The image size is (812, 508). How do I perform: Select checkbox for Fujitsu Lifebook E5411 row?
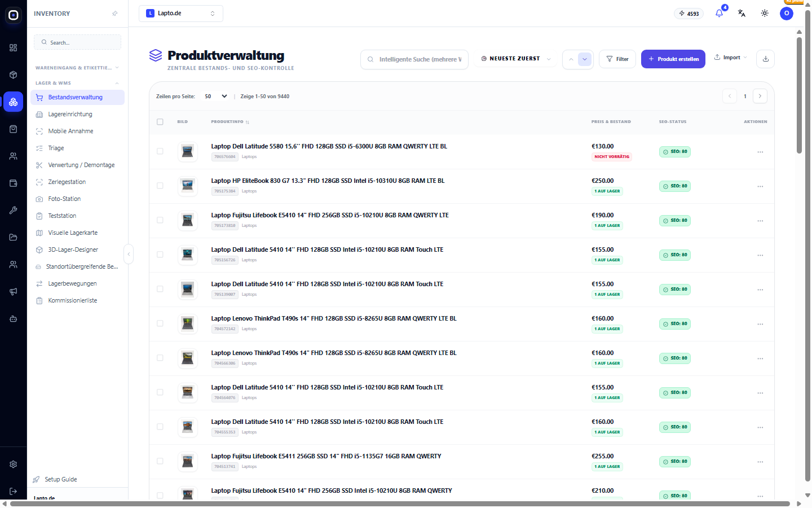tap(160, 461)
